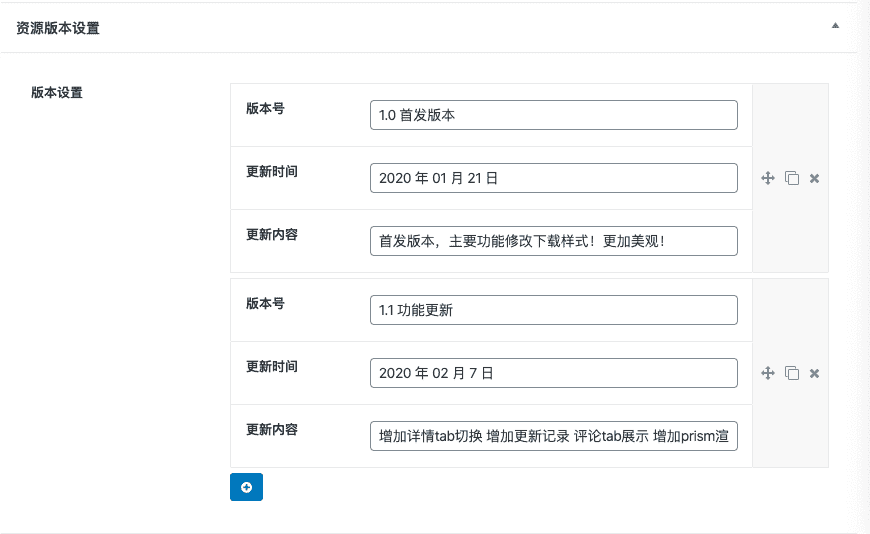Click 更新内容 label beside 首发版本 content
This screenshot has height=534, width=870.
click(x=272, y=234)
